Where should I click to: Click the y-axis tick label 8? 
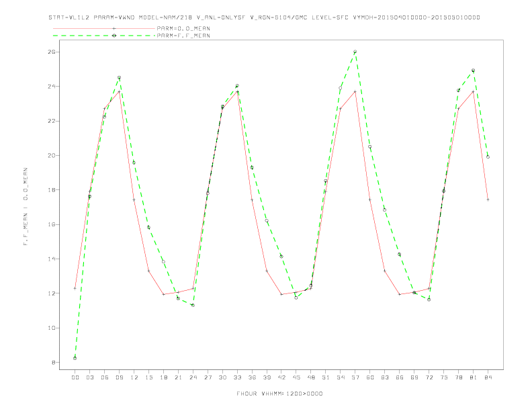pyautogui.click(x=54, y=363)
